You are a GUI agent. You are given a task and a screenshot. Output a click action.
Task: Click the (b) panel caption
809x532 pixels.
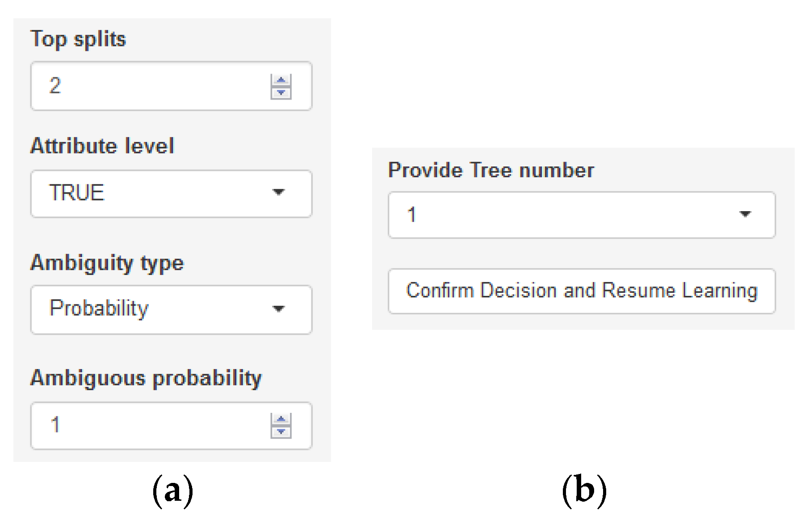[584, 490]
